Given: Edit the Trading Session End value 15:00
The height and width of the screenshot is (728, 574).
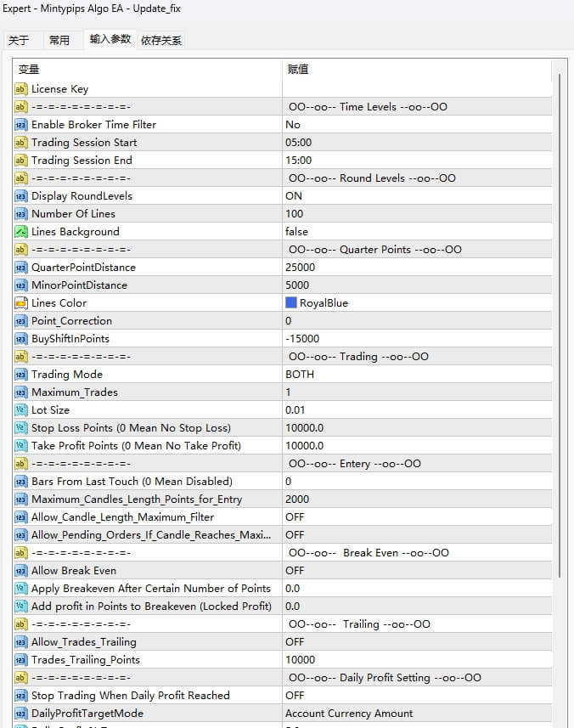Looking at the screenshot, I should (417, 161).
